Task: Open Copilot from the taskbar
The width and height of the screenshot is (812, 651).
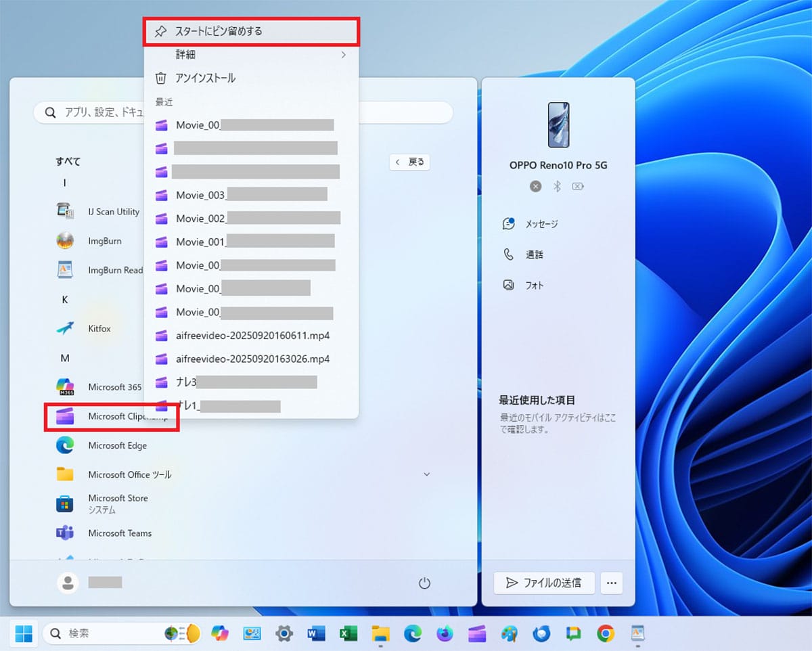Action: [220, 633]
